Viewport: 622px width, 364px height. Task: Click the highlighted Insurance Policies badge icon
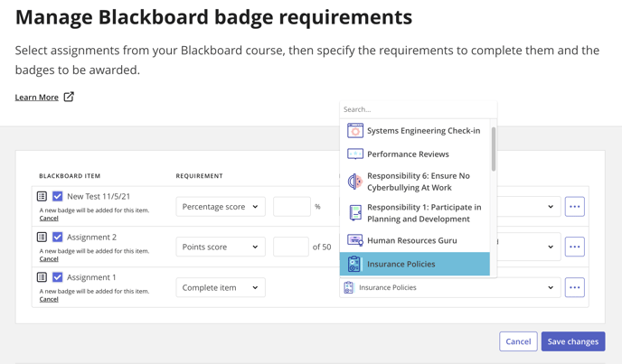[x=353, y=264]
